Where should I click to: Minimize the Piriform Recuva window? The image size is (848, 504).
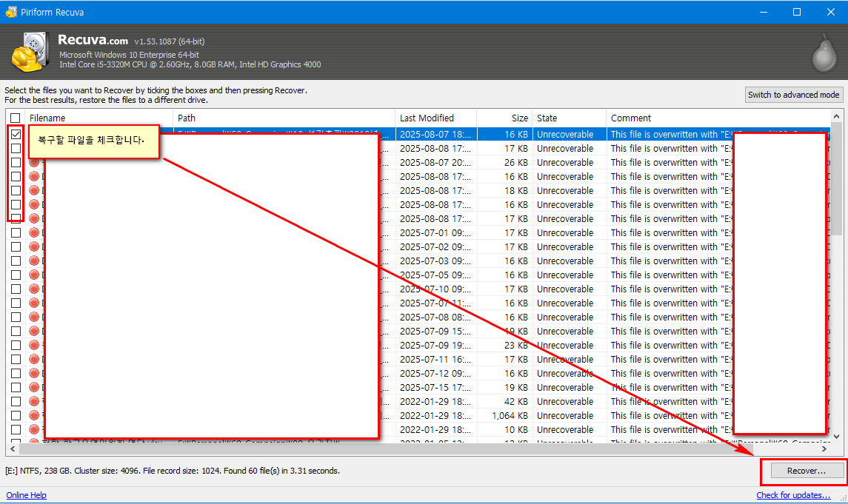pos(764,12)
